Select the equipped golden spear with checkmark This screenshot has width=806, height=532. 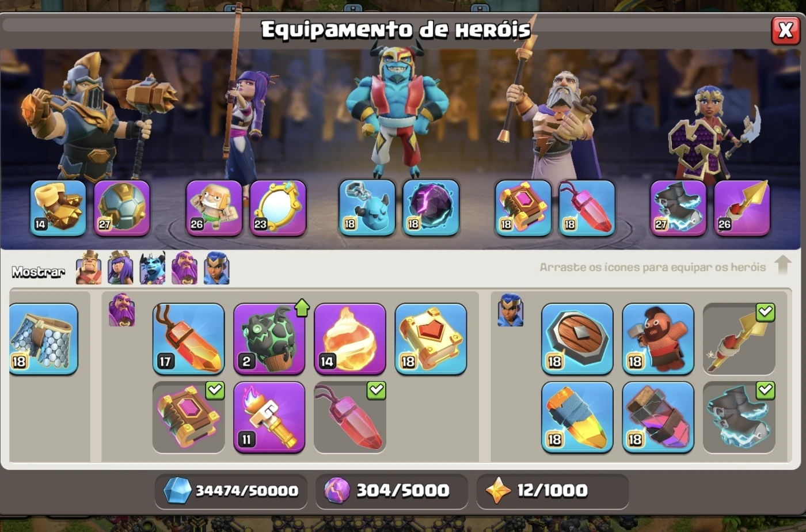(739, 339)
